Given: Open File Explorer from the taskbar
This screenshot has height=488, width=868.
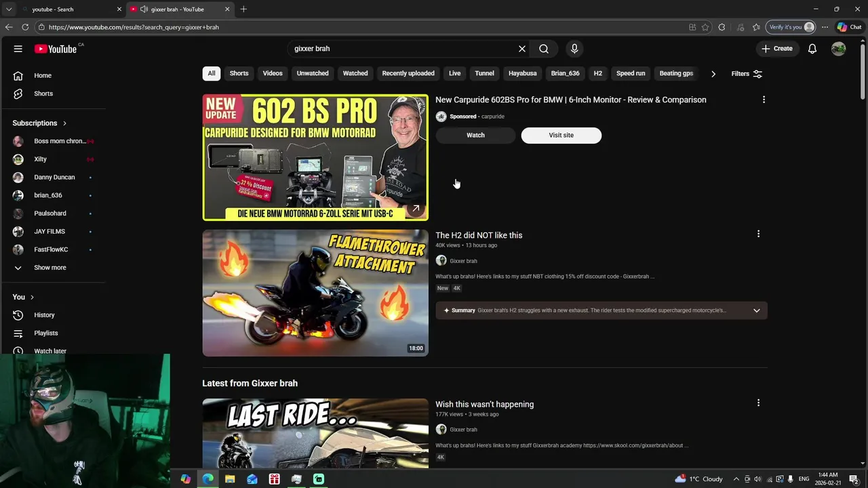Looking at the screenshot, I should (x=230, y=479).
